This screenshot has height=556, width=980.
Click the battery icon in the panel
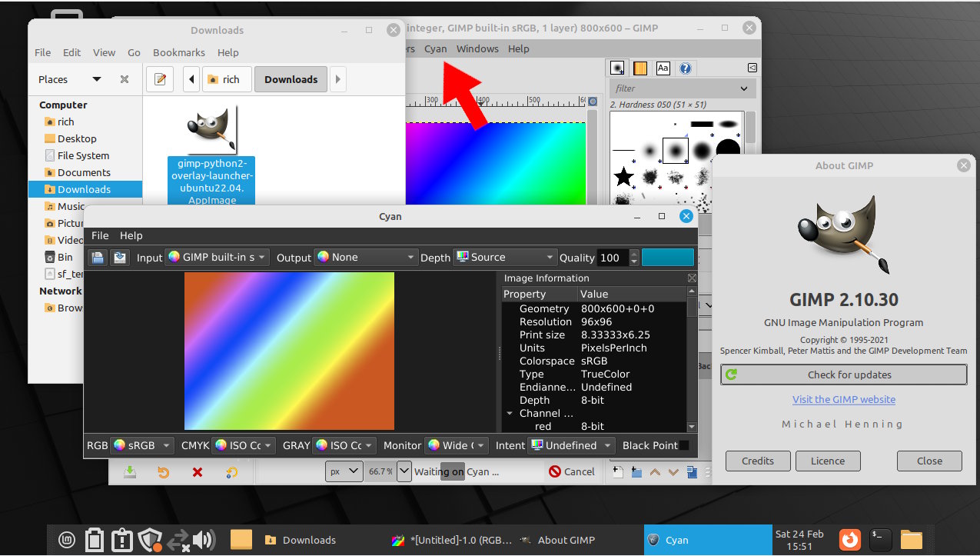click(94, 539)
